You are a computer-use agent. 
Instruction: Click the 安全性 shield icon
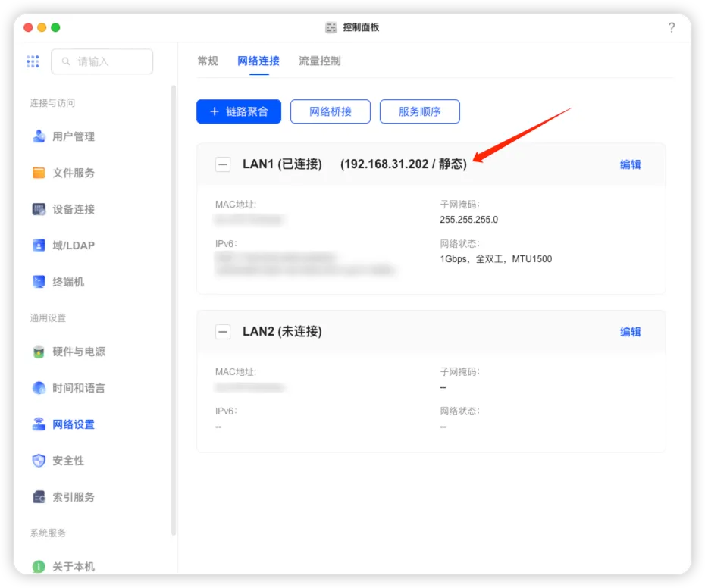pyautogui.click(x=39, y=461)
